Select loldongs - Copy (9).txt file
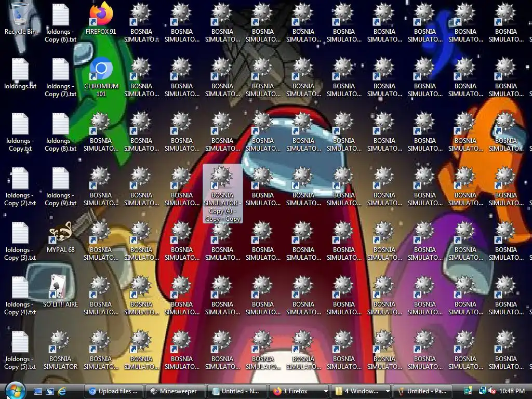The width and height of the screenshot is (532, 399). click(60, 187)
